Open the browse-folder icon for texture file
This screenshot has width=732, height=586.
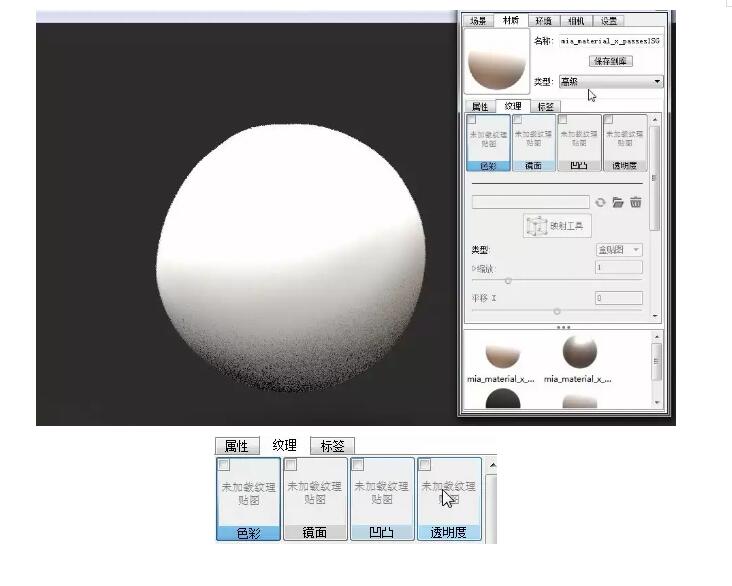pyautogui.click(x=618, y=202)
